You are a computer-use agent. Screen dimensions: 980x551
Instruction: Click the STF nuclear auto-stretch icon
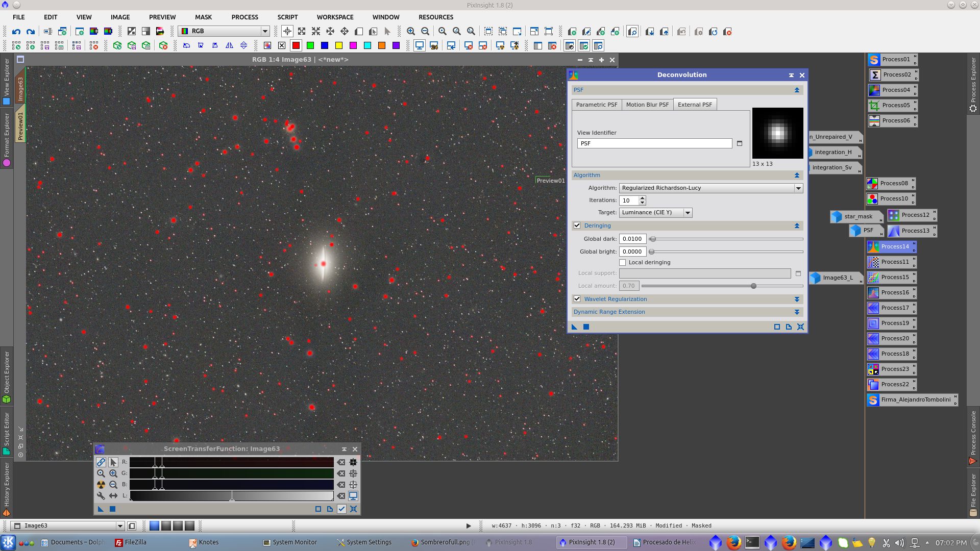click(x=101, y=485)
